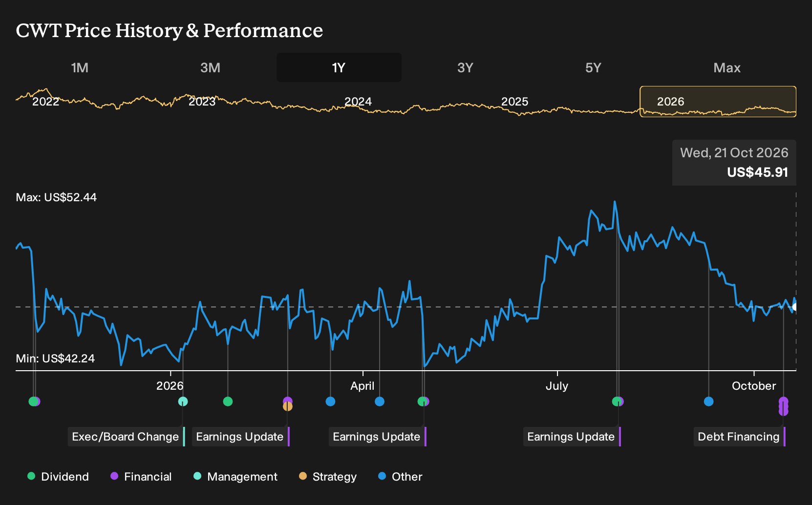The image size is (812, 505).
Task: Click the green Dividend marker after July
Action: pos(617,401)
